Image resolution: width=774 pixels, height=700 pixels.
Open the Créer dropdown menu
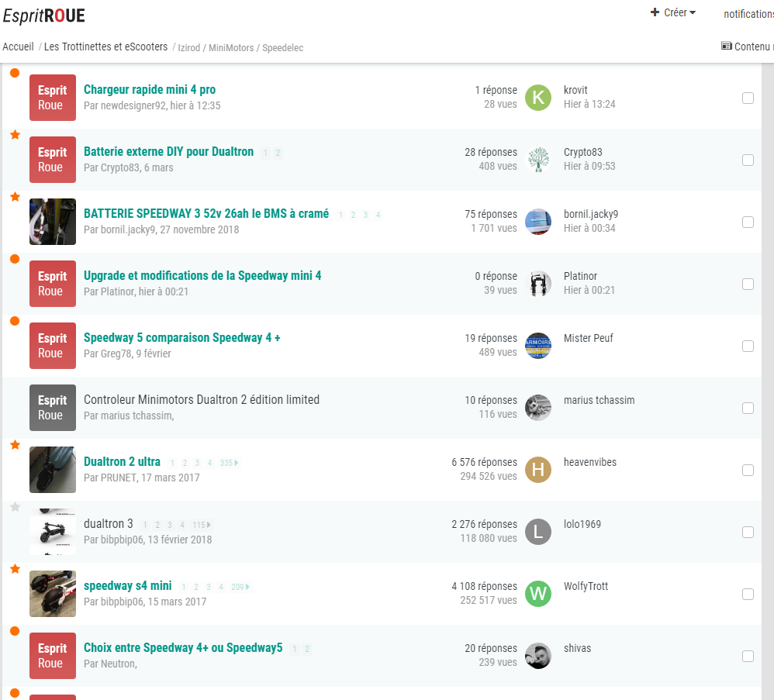(673, 13)
